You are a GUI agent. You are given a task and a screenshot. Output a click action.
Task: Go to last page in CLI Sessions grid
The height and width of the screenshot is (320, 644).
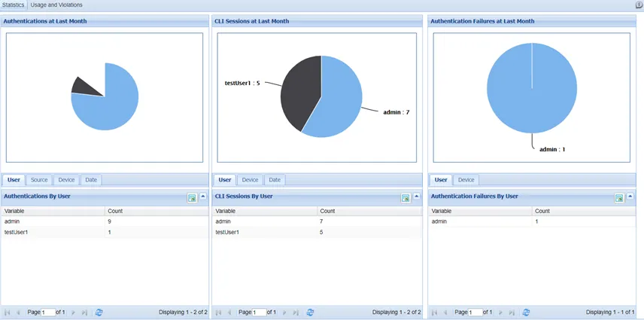pos(296,312)
